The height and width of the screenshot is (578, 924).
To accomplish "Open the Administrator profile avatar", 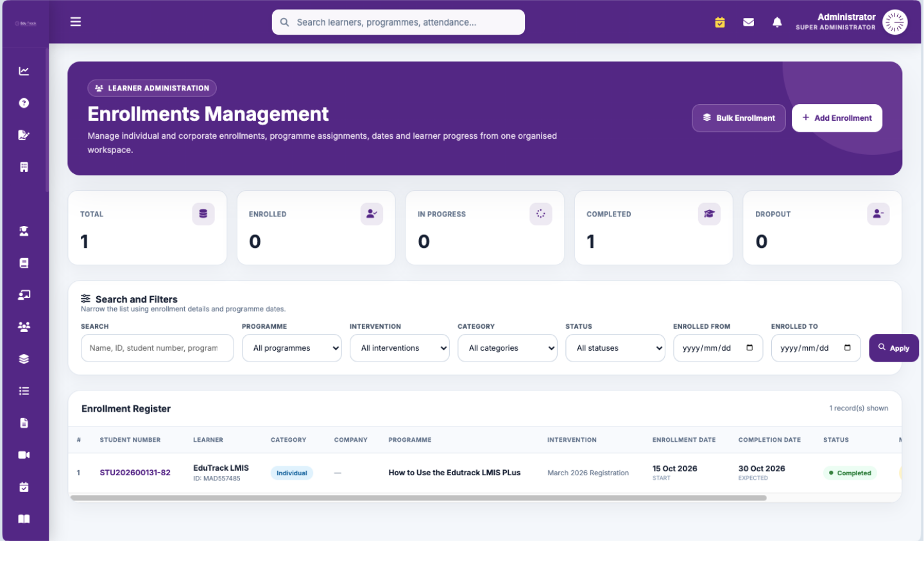I will tap(894, 22).
